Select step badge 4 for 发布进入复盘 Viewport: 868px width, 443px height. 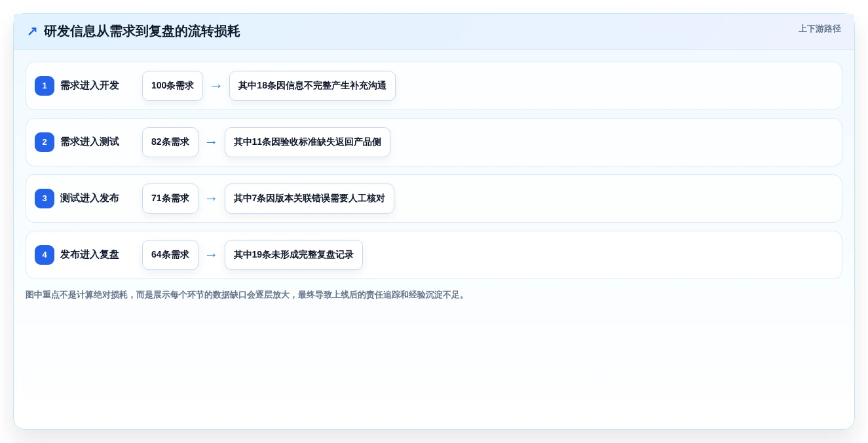pos(45,255)
